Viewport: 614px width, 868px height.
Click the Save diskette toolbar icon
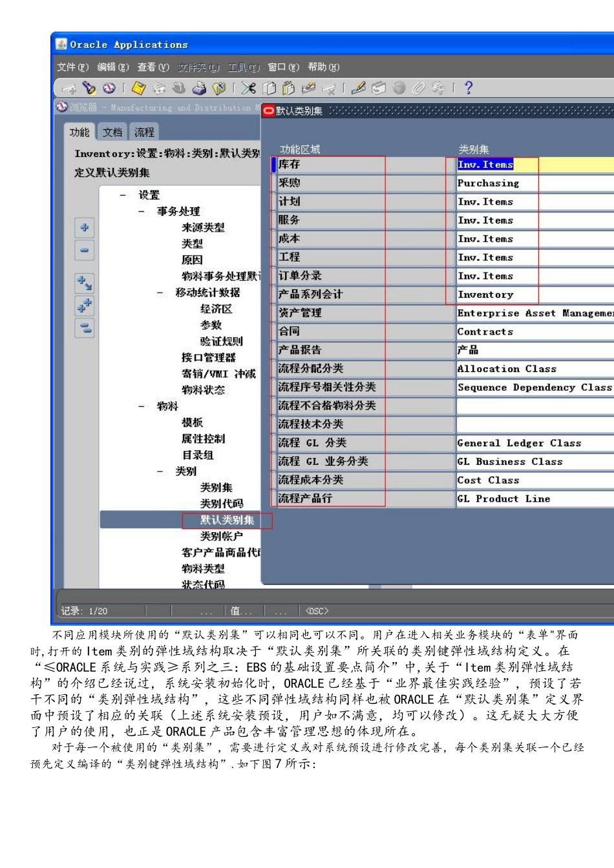tap(139, 88)
